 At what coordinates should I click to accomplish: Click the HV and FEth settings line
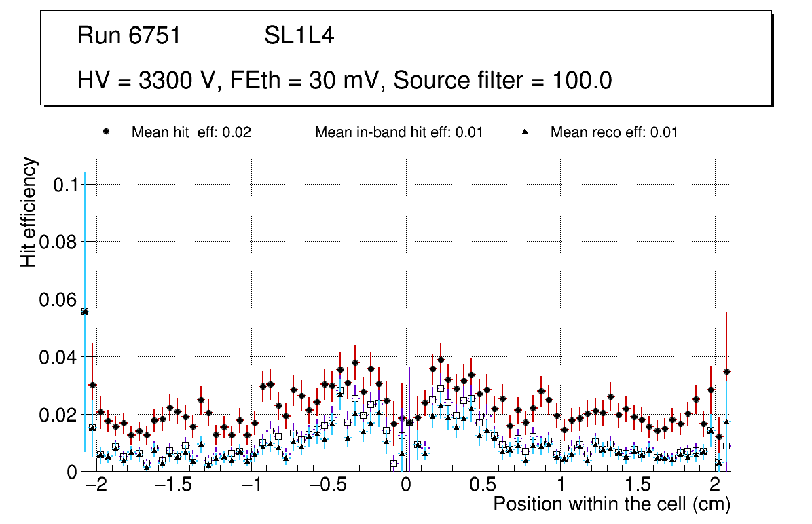click(x=345, y=81)
